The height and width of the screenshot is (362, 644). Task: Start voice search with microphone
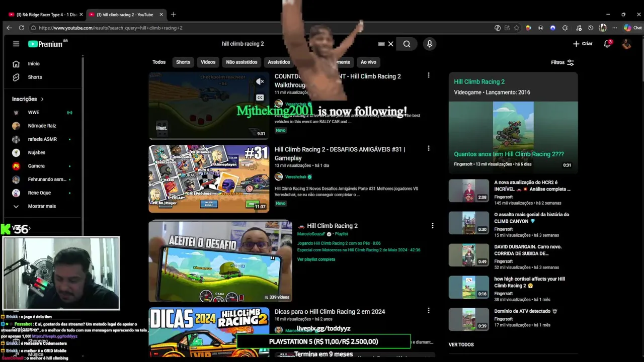pyautogui.click(x=429, y=44)
